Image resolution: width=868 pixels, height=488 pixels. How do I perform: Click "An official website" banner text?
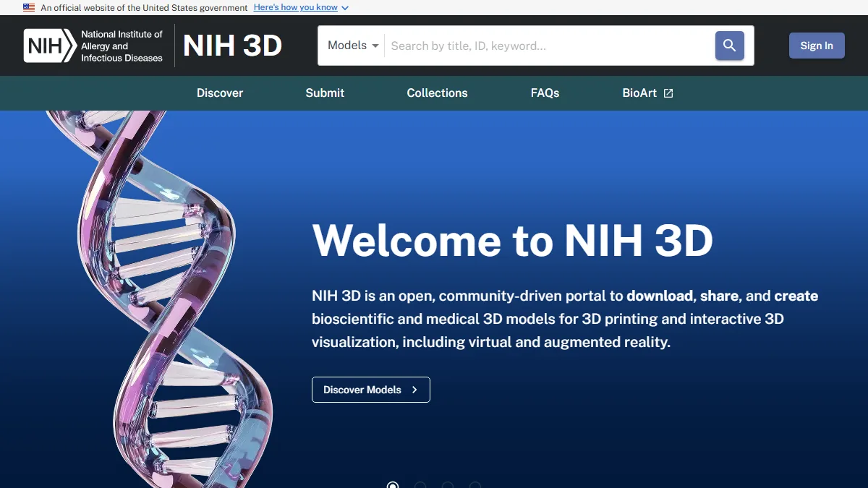point(144,7)
